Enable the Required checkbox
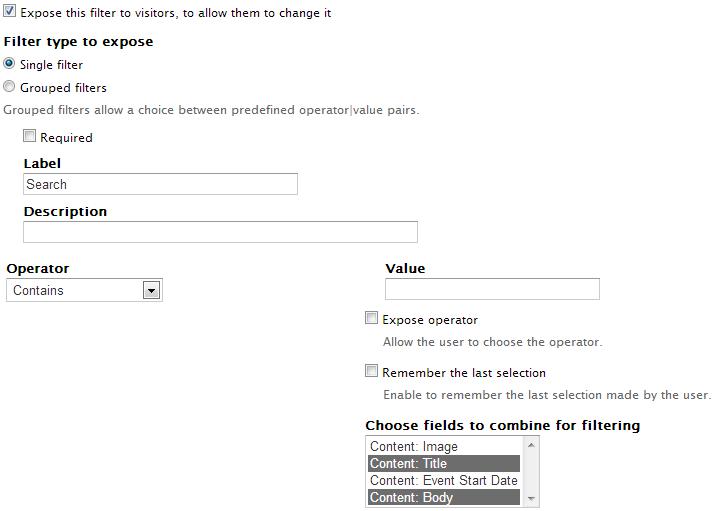The image size is (714, 511). coord(30,136)
